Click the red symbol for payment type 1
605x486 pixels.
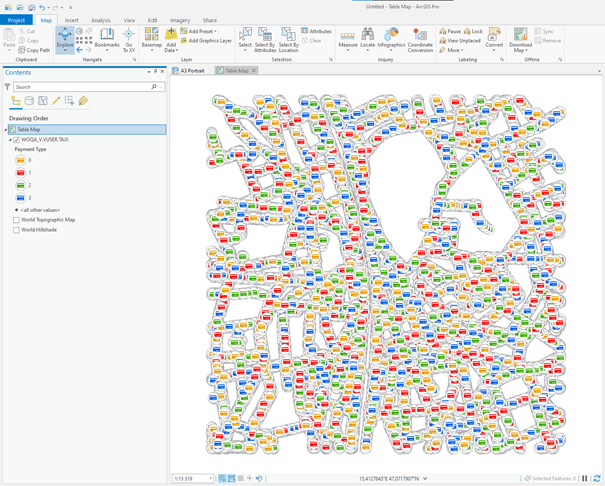21,172
